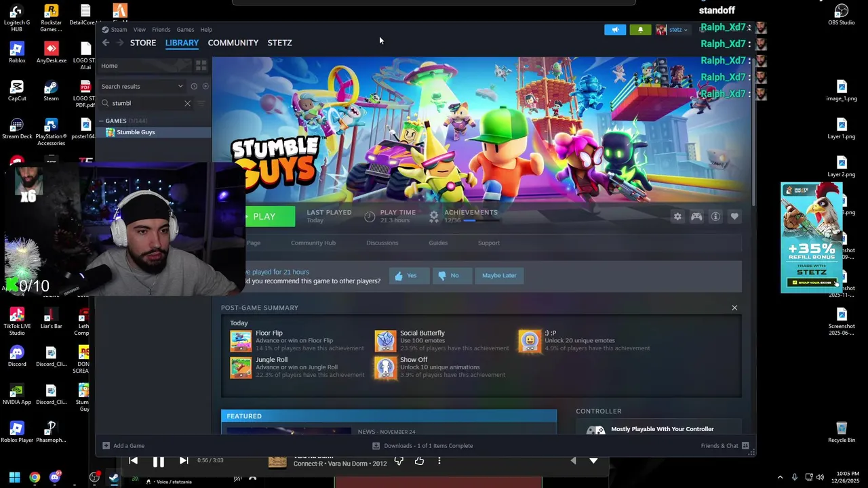Dislike the song Vara Nu Dorm
868x488 pixels.
coord(399,461)
